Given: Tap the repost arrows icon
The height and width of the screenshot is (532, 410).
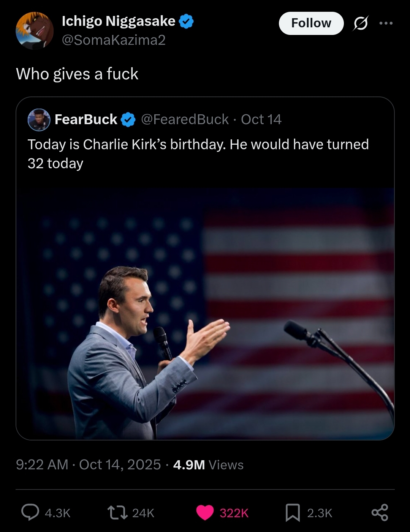Looking at the screenshot, I should 118,512.
